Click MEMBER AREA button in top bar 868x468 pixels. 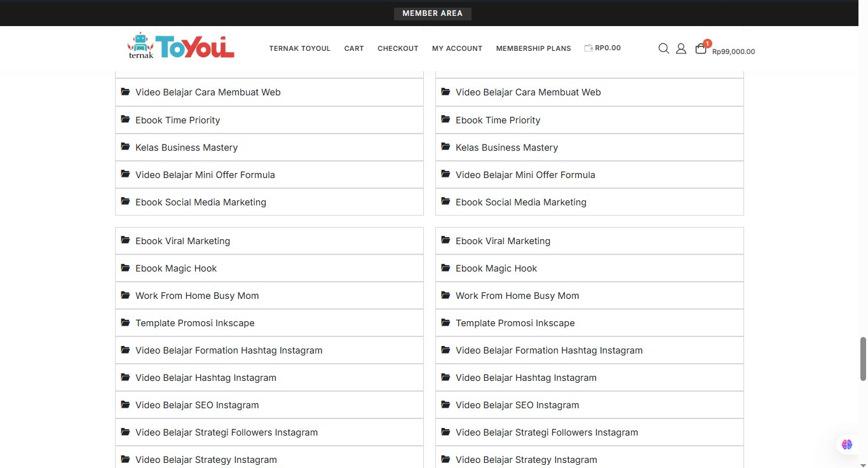tap(433, 13)
